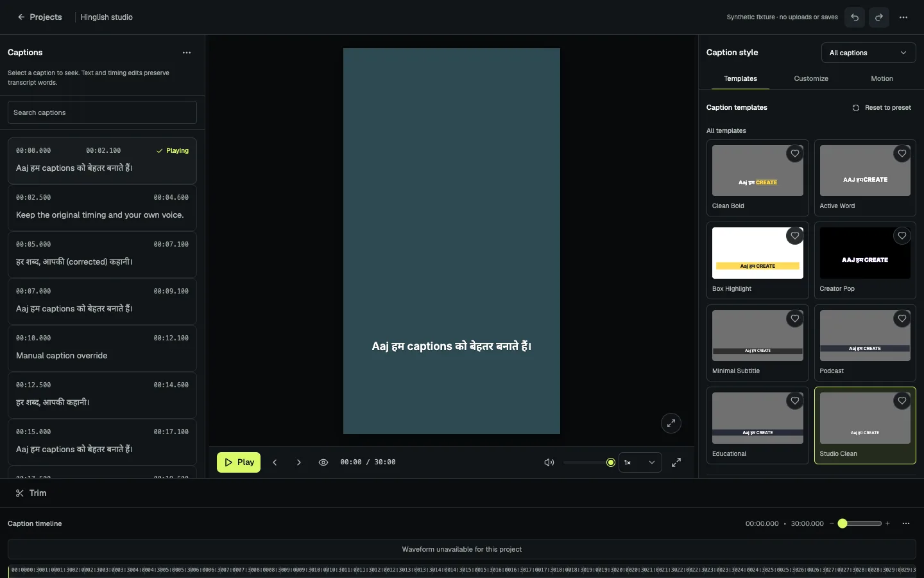This screenshot has width=924, height=578.
Task: Click the Play button
Action: 239,462
